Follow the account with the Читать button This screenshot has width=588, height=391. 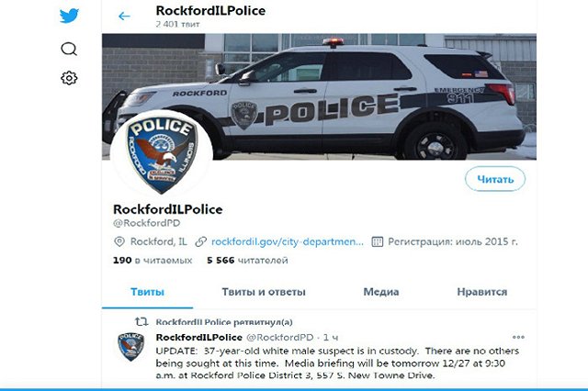click(495, 179)
